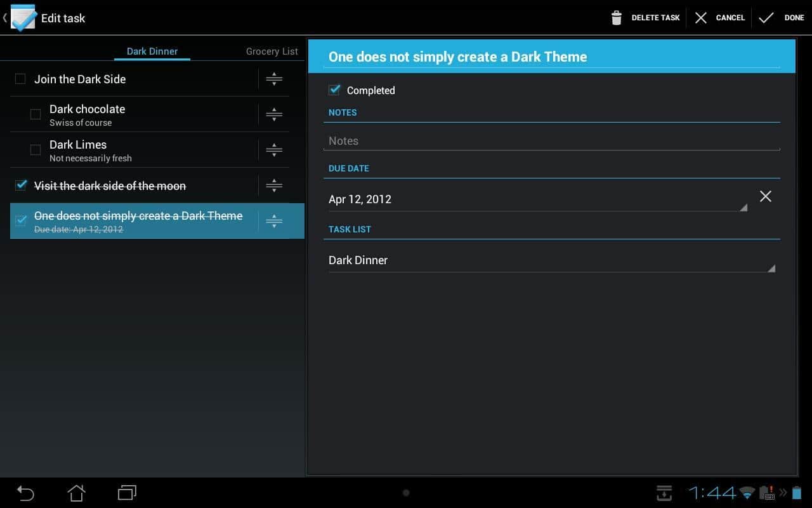Edit the task title field
This screenshot has width=812, height=508.
click(x=551, y=57)
